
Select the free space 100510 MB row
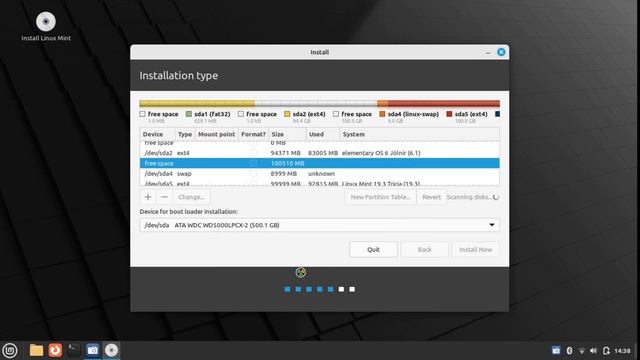coord(320,163)
